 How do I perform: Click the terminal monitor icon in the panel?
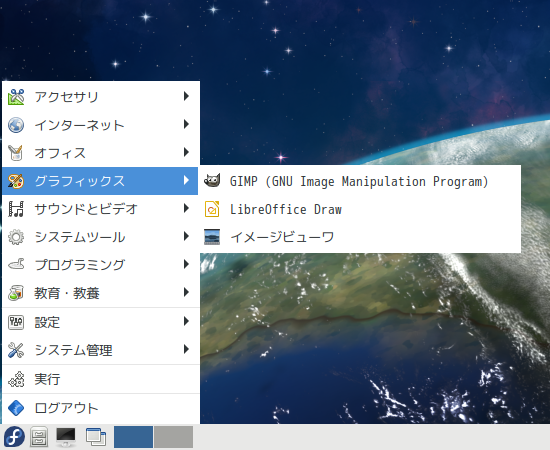66,437
